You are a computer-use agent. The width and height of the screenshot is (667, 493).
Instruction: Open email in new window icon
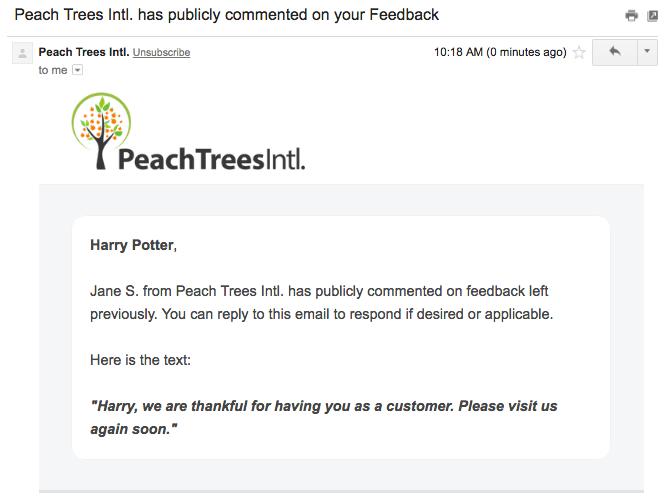[652, 16]
